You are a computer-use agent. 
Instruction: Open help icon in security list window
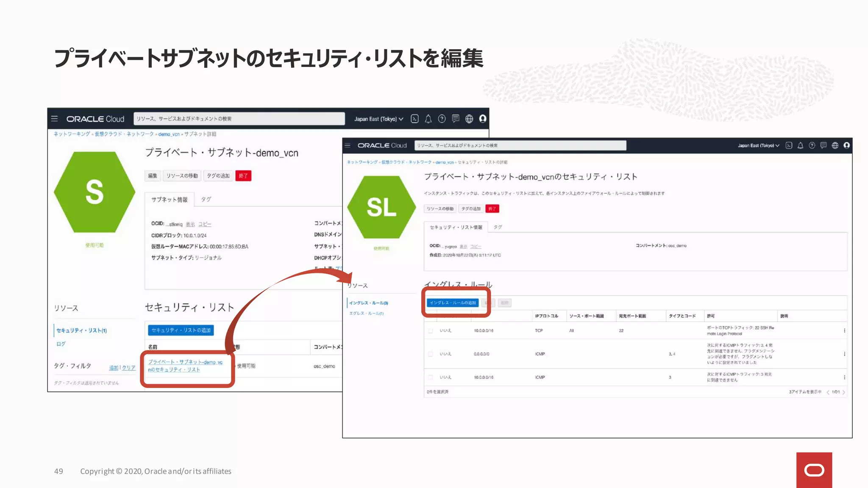tap(812, 145)
